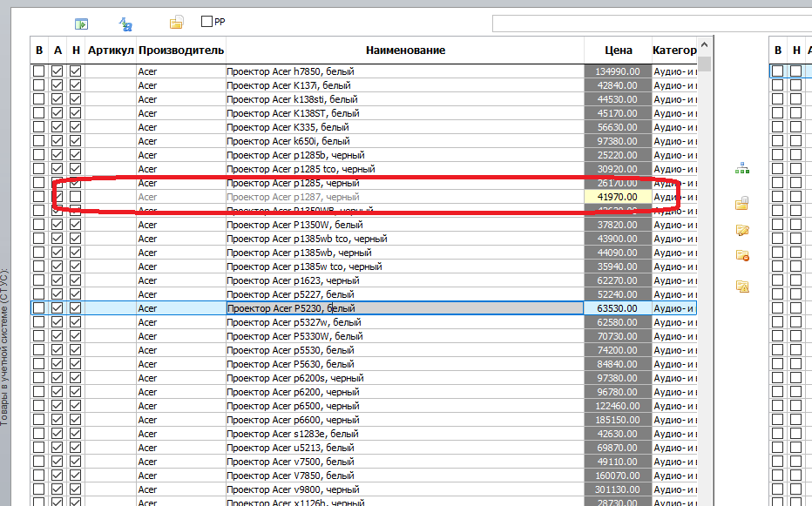Sort by the Артикул column header

pos(111,51)
